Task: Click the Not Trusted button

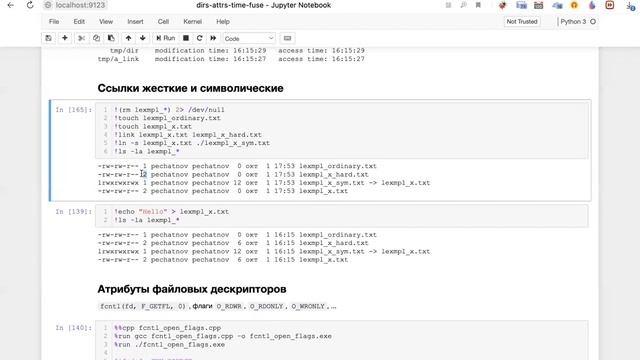Action: click(x=522, y=22)
